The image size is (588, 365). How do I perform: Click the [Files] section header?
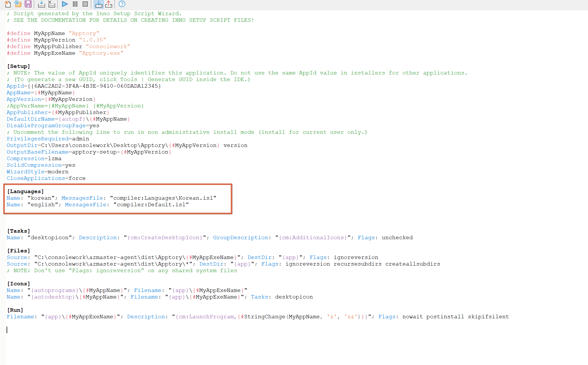click(x=19, y=251)
